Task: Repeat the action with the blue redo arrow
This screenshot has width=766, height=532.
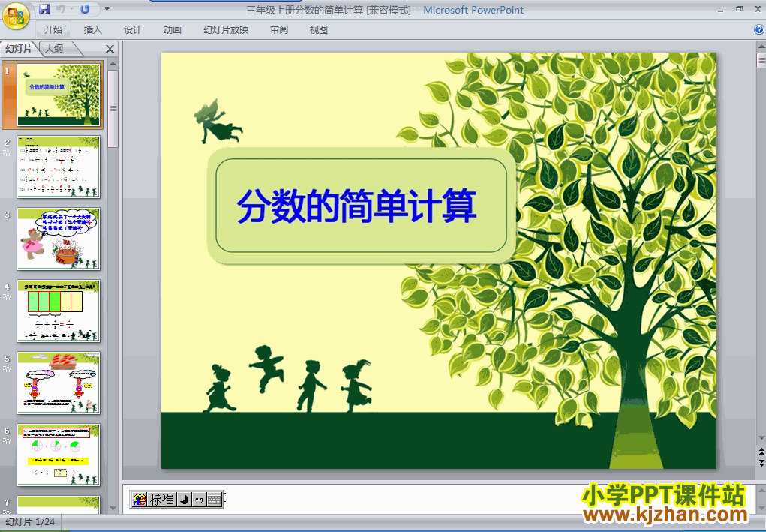Action: pyautogui.click(x=85, y=9)
